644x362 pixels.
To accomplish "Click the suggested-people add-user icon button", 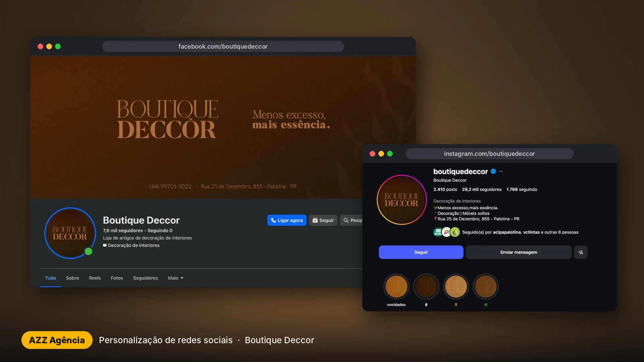I will point(581,252).
